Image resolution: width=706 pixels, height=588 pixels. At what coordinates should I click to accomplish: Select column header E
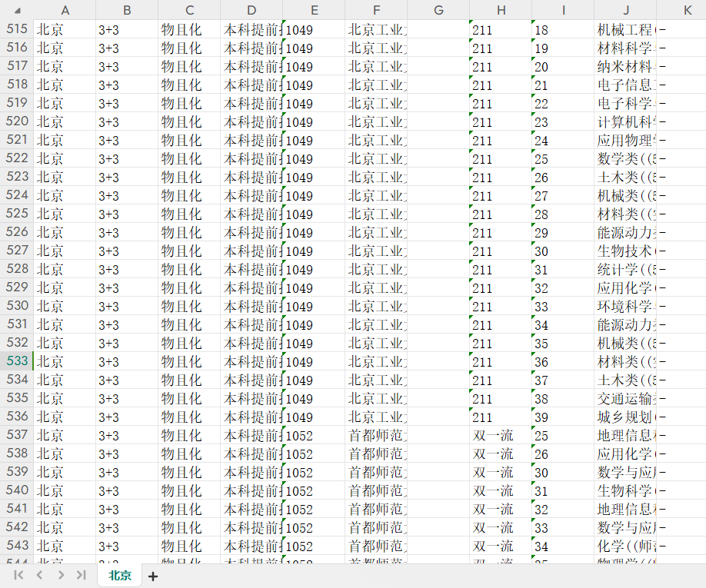314,10
